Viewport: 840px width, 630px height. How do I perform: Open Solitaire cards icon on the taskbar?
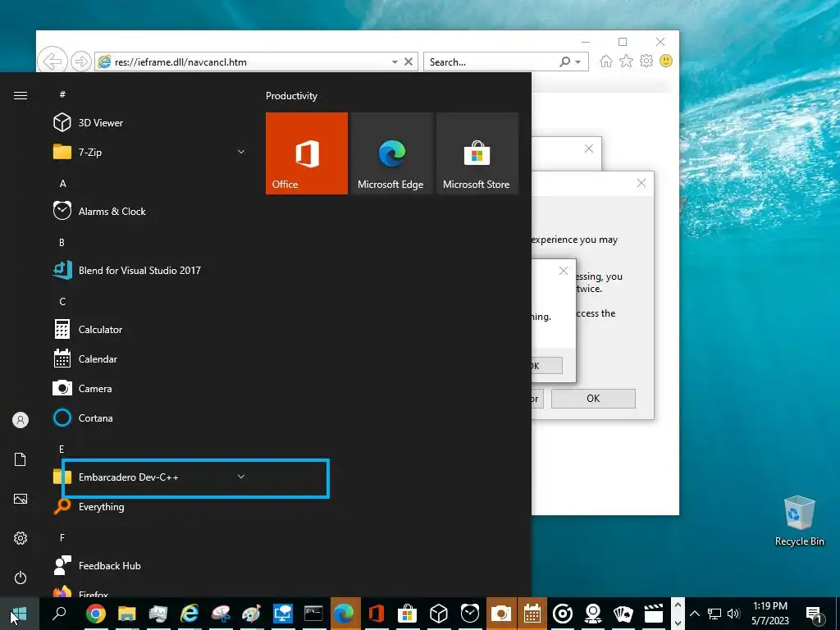(623, 614)
